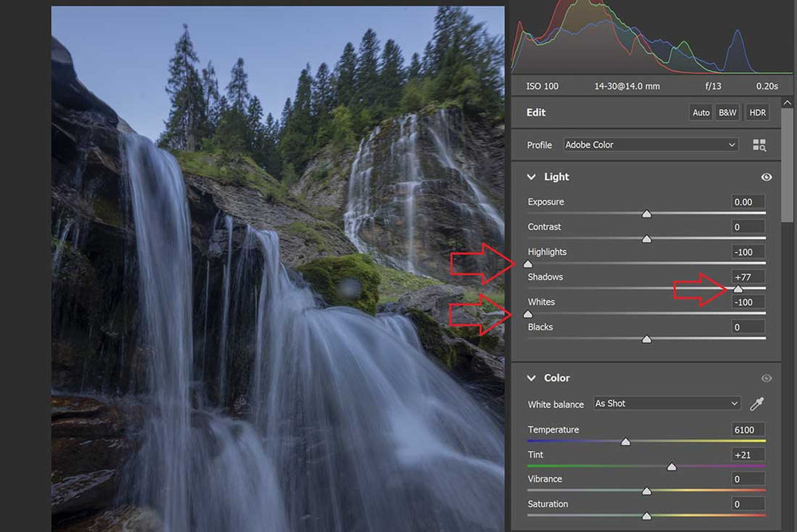Enable the HDR button
The image size is (797, 532).
(757, 113)
